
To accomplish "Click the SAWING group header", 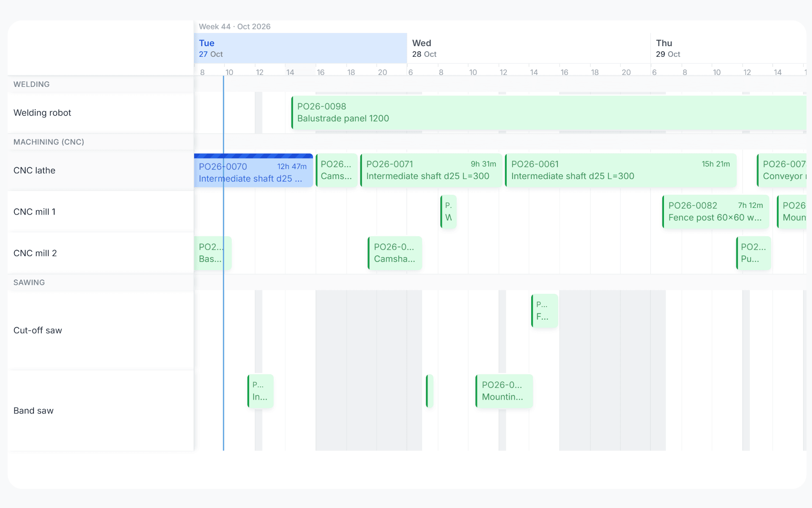I will (29, 282).
